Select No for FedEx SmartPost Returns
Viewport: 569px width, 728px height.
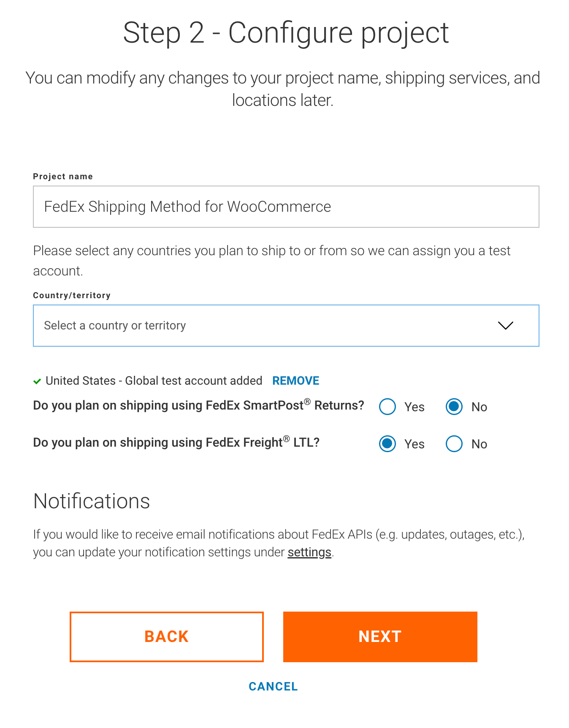(x=454, y=407)
